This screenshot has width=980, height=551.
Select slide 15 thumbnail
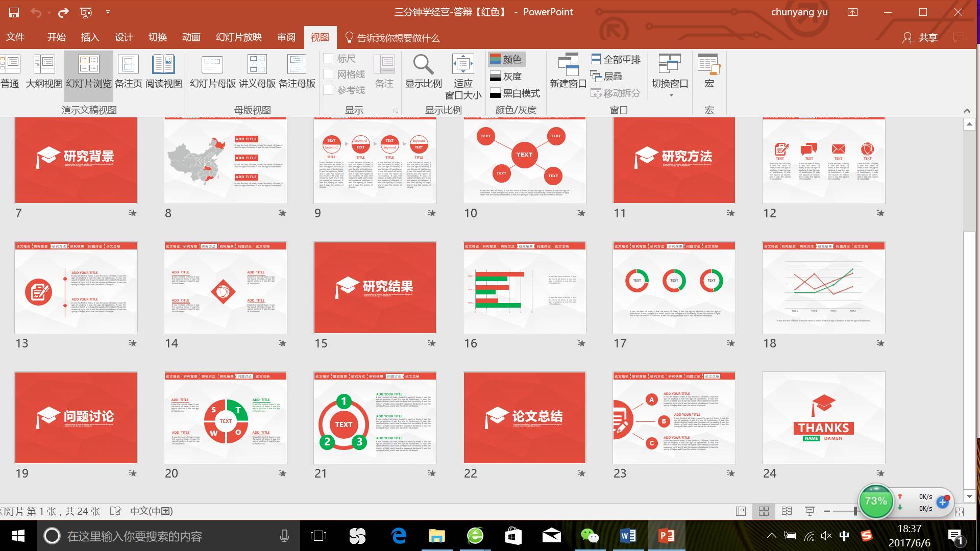pos(375,288)
